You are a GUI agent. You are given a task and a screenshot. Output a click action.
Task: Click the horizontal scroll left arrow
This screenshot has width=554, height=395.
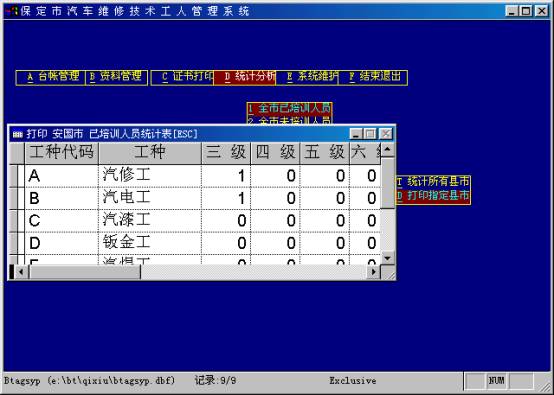pos(21,272)
